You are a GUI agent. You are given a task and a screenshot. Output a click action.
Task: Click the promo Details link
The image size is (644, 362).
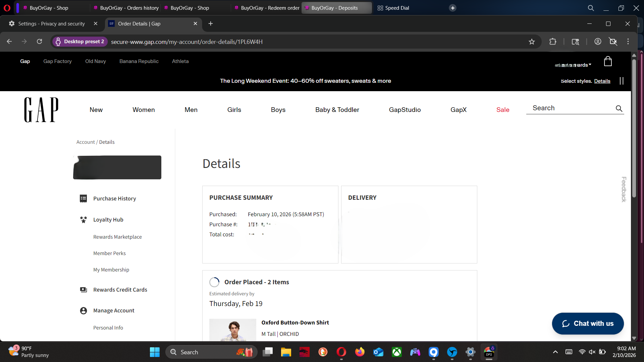point(602,81)
